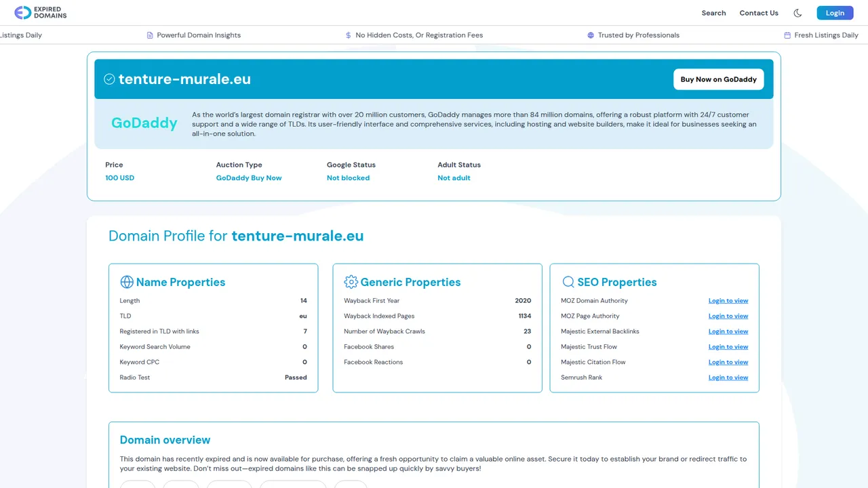Click the 'Keyword Search Volume' label
Viewport: 868px width, 488px height.
click(155, 347)
